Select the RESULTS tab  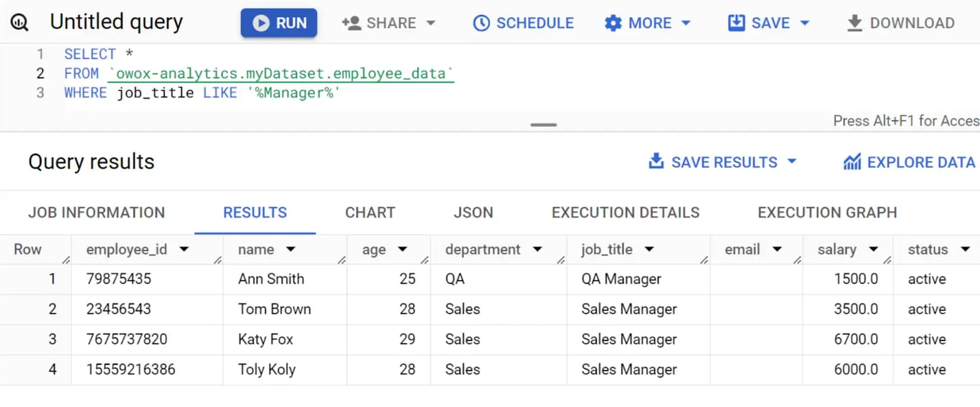255,212
